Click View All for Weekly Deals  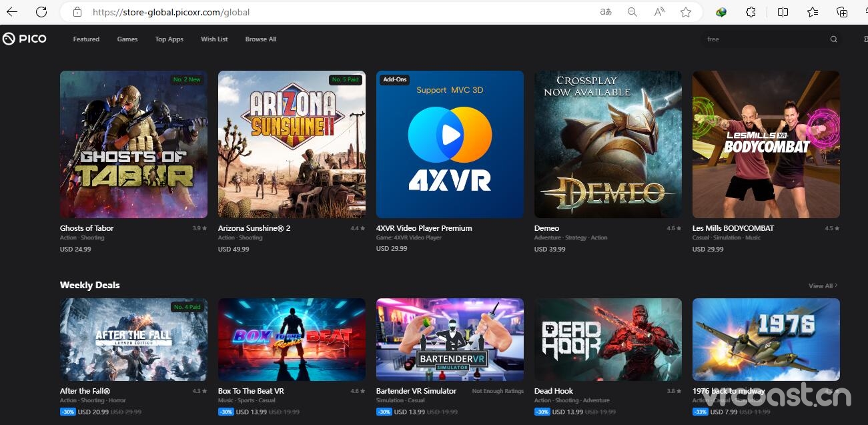click(x=823, y=286)
